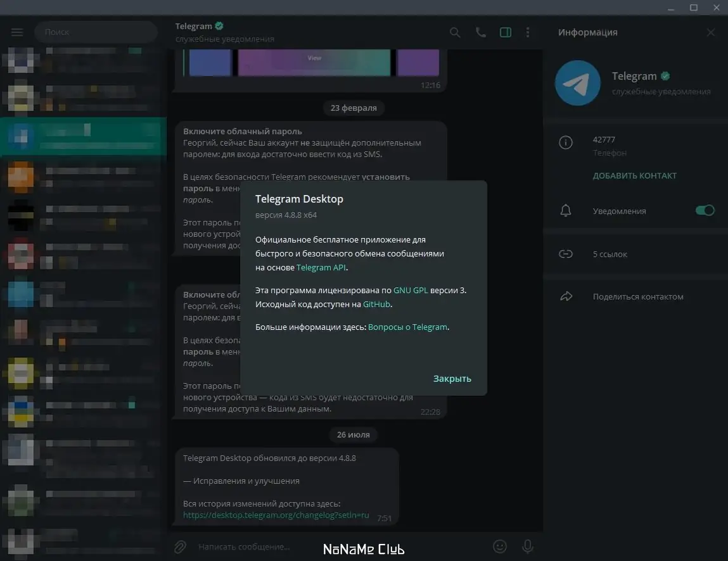
Task: Open the GNU GPL license link
Action: pyautogui.click(x=411, y=290)
